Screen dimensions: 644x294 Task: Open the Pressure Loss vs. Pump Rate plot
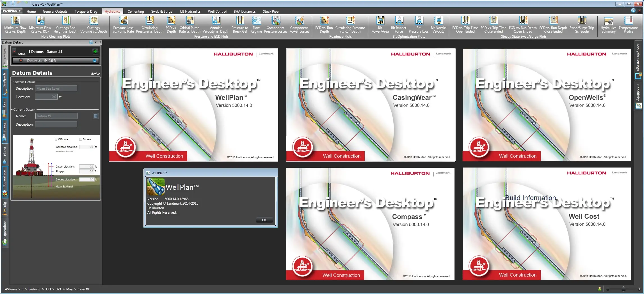pyautogui.click(x=123, y=25)
